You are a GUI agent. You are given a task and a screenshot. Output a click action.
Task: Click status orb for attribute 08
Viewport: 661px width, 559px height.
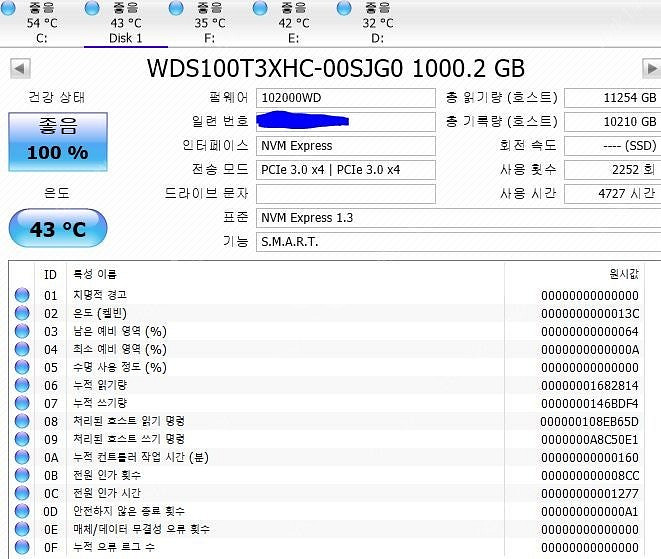tap(22, 421)
